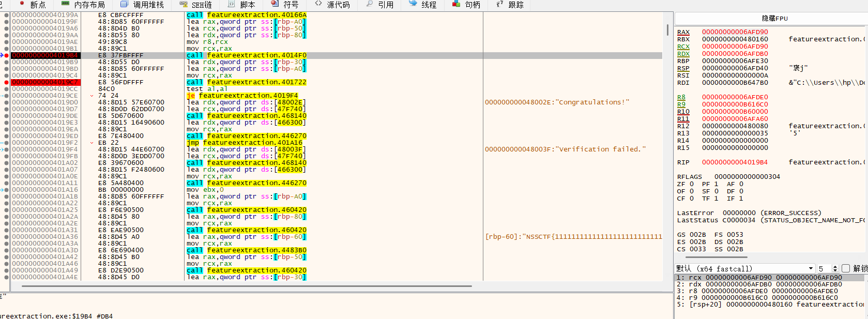Toggle the red breakpoint at address 00000000004019C7
This screenshot has height=319, width=868.
pos(6,82)
